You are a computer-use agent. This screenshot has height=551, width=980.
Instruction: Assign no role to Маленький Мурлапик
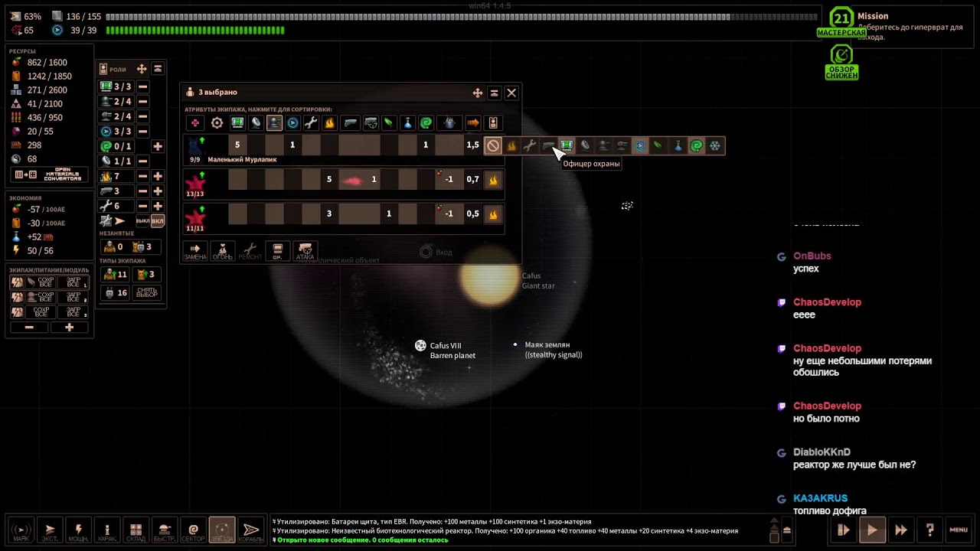coord(493,145)
